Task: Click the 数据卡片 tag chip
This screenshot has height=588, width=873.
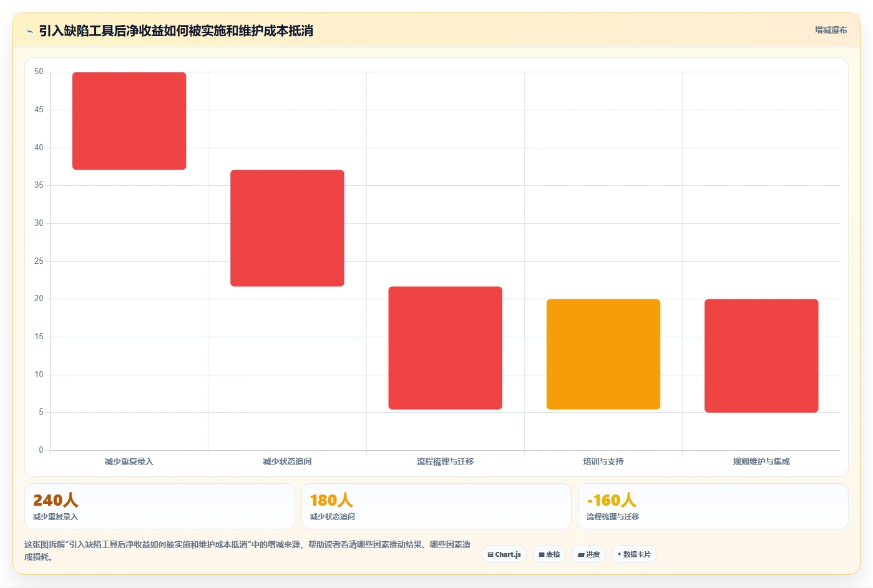Action: 633,554
